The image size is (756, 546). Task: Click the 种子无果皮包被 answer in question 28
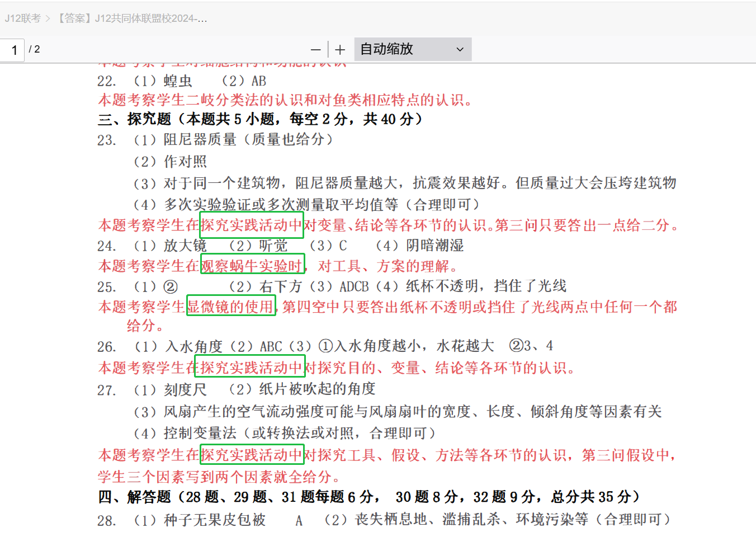215,520
